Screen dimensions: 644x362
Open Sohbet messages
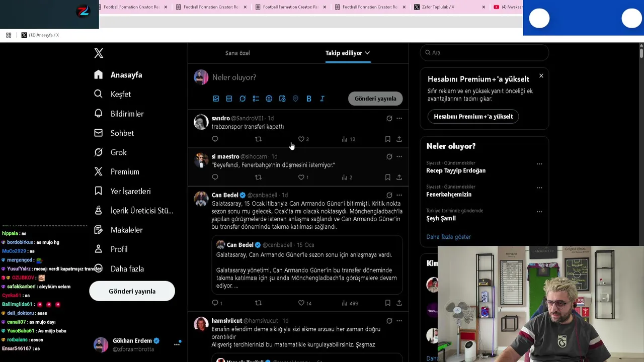pyautogui.click(x=114, y=133)
